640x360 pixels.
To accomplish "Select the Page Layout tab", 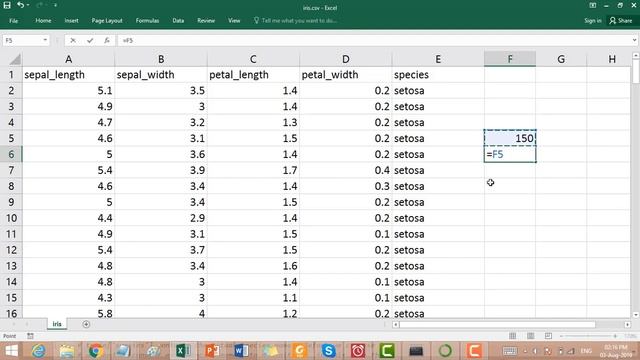I will tap(107, 20).
